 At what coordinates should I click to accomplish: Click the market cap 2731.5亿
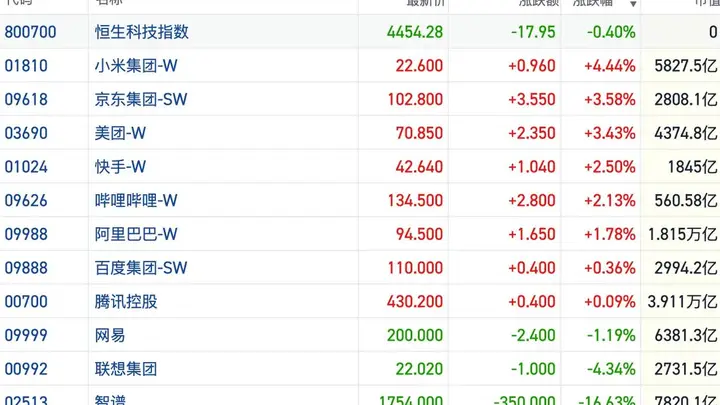(x=686, y=369)
